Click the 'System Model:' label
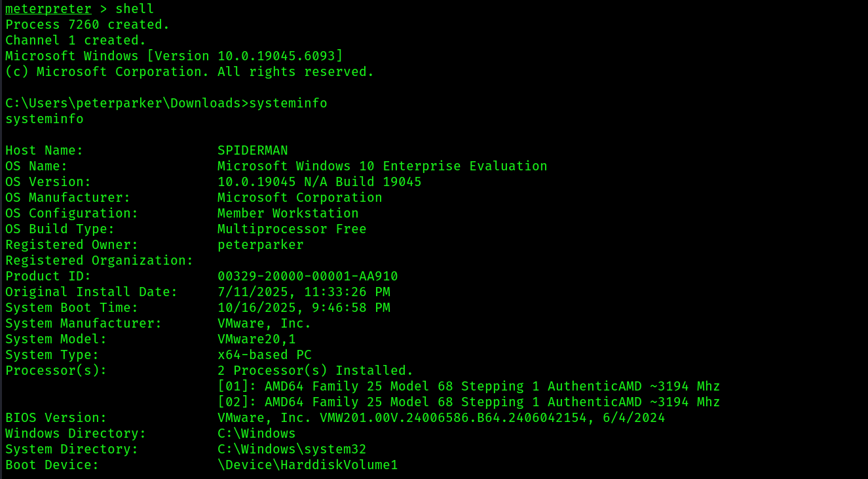The image size is (868, 479). click(56, 339)
